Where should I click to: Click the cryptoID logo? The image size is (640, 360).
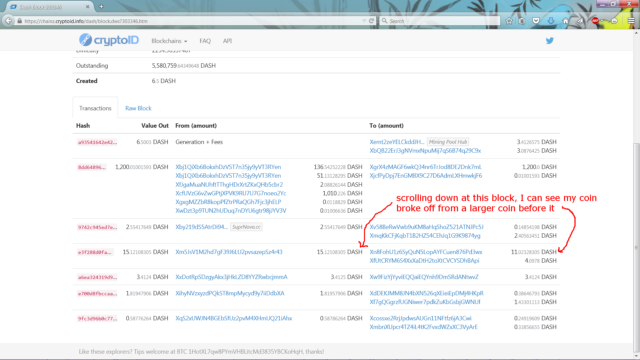pyautogui.click(x=109, y=40)
